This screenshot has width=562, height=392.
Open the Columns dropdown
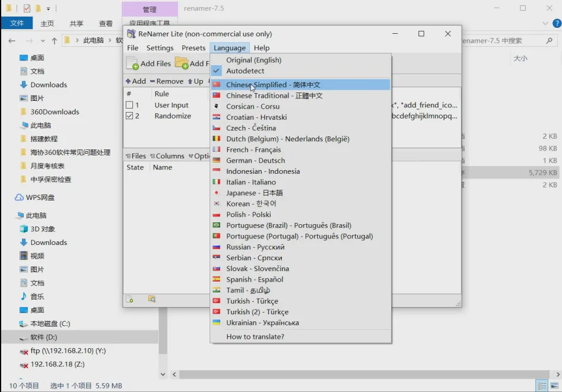tap(167, 156)
